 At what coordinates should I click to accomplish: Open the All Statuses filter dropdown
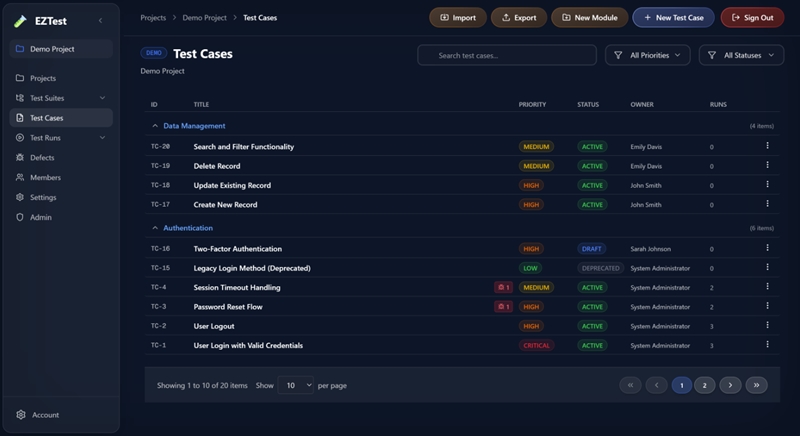coord(741,56)
